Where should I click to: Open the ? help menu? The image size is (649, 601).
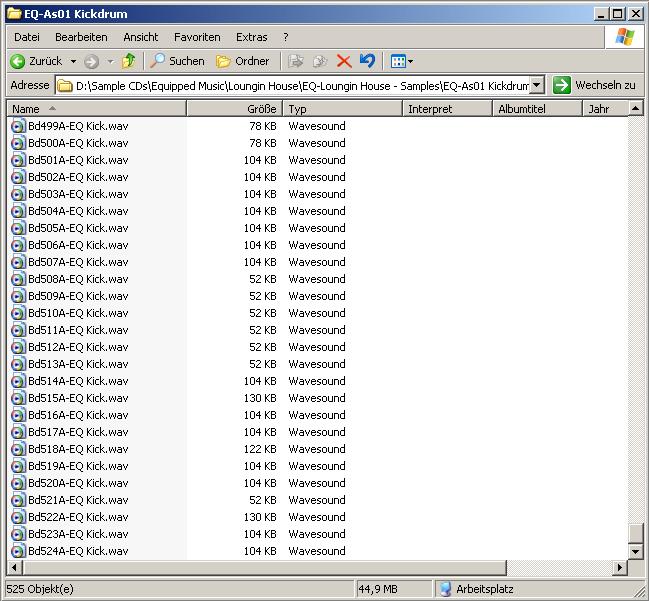pos(286,37)
